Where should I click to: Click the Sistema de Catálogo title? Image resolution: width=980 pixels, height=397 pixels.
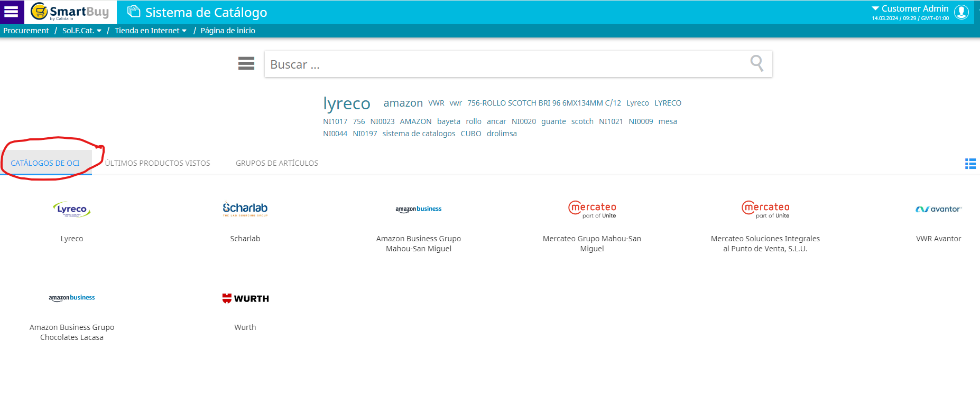(206, 12)
